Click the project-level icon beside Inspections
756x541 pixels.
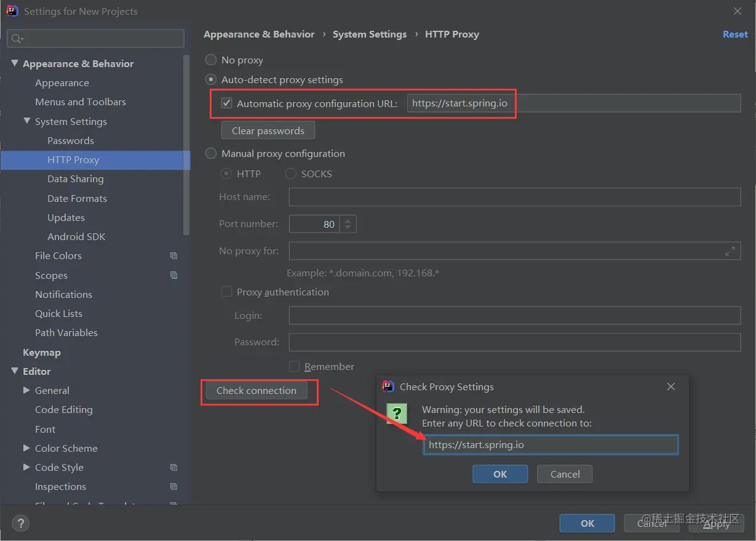coord(173,486)
